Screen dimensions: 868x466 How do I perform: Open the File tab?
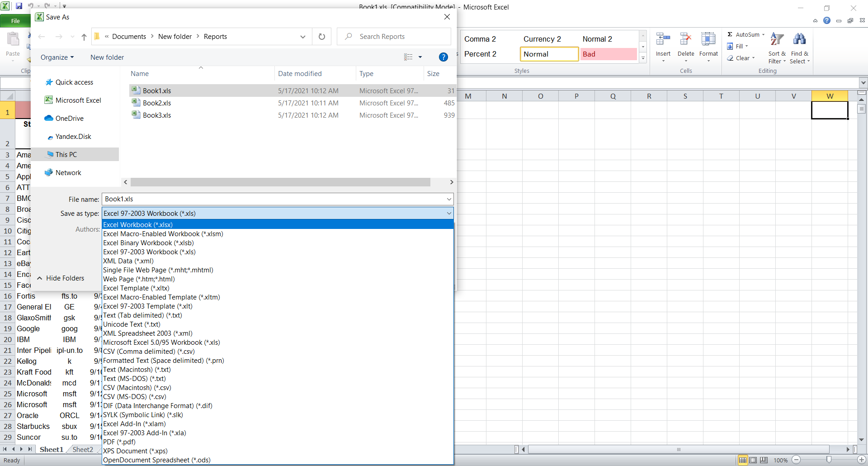[x=15, y=21]
